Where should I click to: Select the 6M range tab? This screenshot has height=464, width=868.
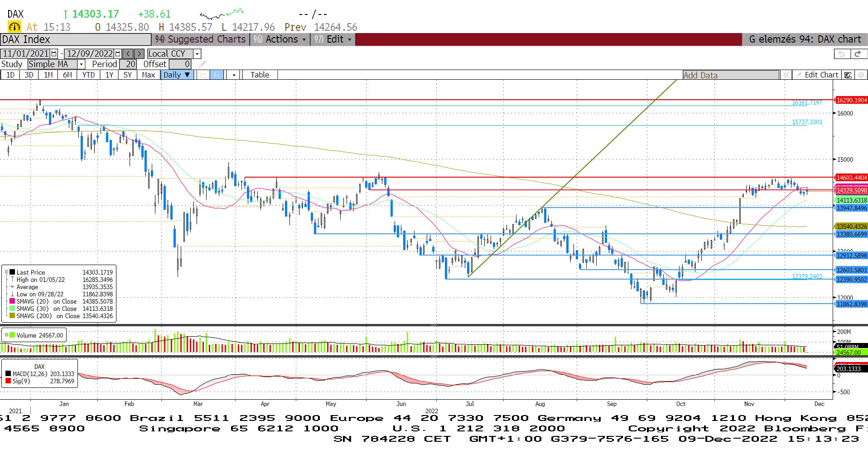pos(68,75)
